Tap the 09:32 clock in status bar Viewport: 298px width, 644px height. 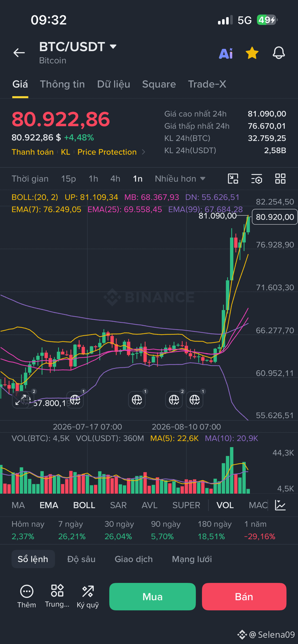click(x=49, y=20)
